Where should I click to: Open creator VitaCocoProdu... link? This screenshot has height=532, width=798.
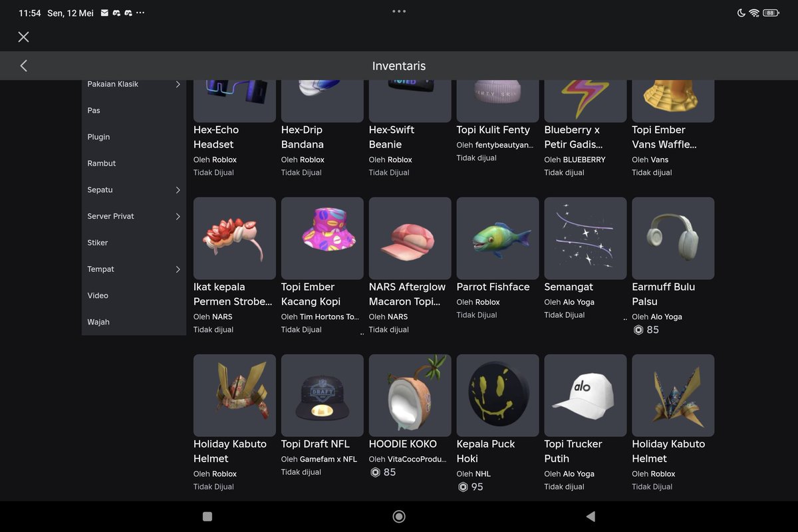tap(417, 459)
